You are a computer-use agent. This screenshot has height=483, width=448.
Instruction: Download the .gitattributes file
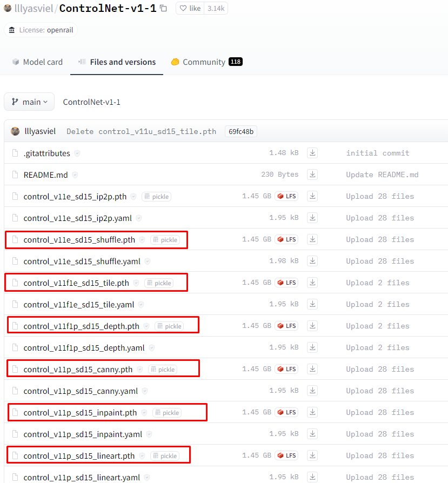[x=312, y=153]
